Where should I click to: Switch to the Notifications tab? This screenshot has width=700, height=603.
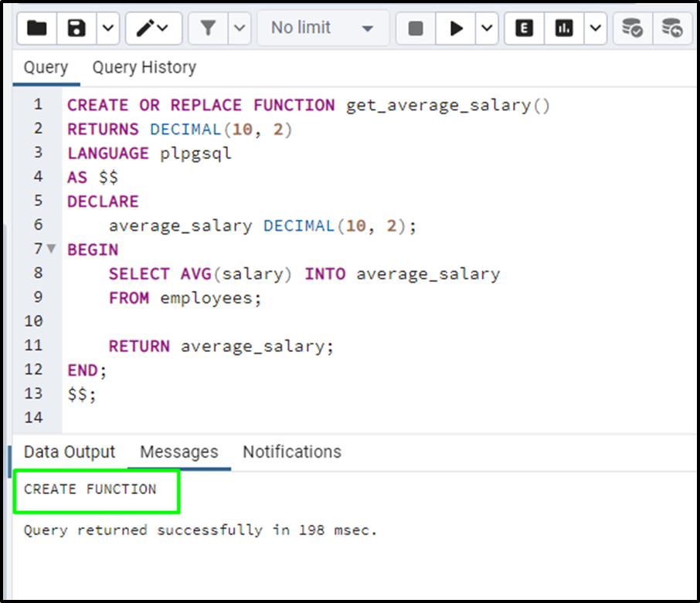pos(291,452)
